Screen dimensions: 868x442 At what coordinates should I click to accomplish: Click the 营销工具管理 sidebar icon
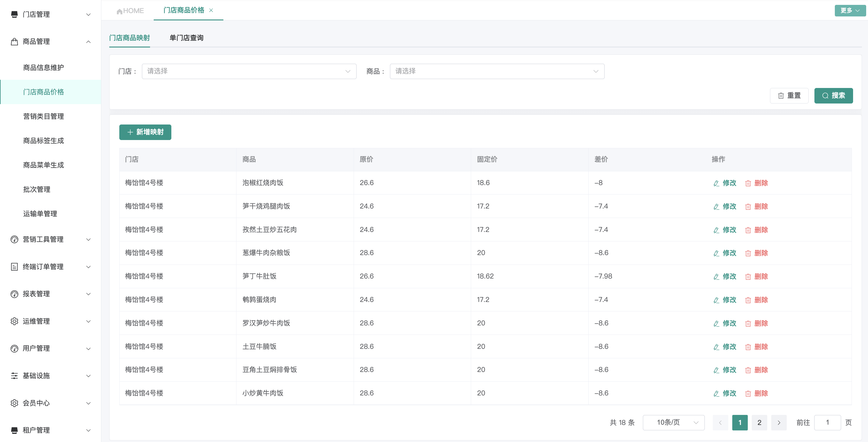click(x=14, y=239)
